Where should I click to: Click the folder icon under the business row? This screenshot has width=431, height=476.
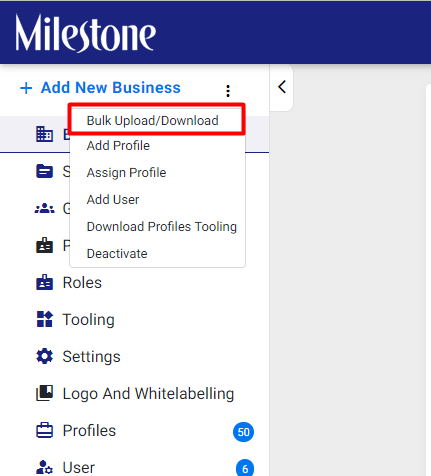[44, 171]
